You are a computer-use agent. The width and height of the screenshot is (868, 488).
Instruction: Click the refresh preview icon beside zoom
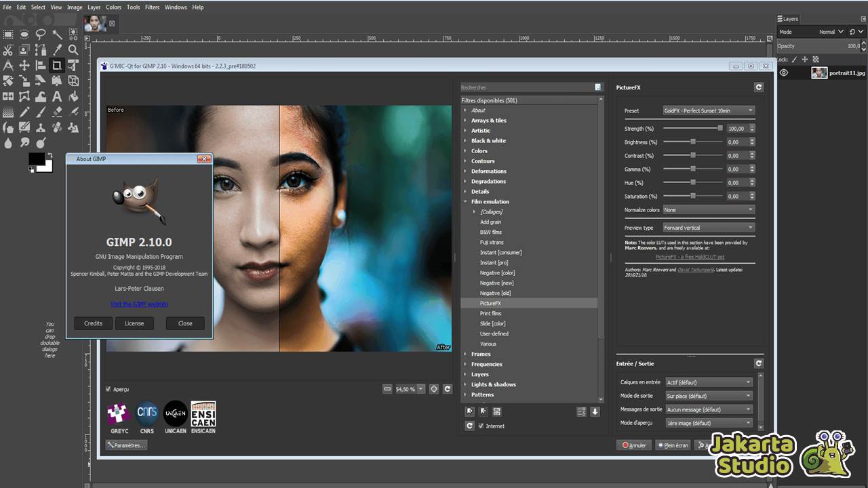pos(448,389)
